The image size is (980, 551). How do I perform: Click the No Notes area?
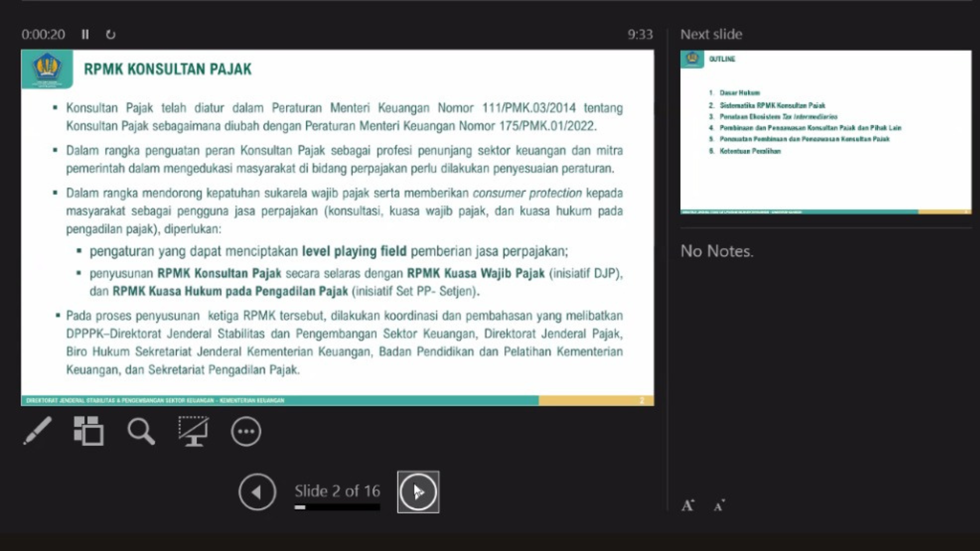click(717, 251)
